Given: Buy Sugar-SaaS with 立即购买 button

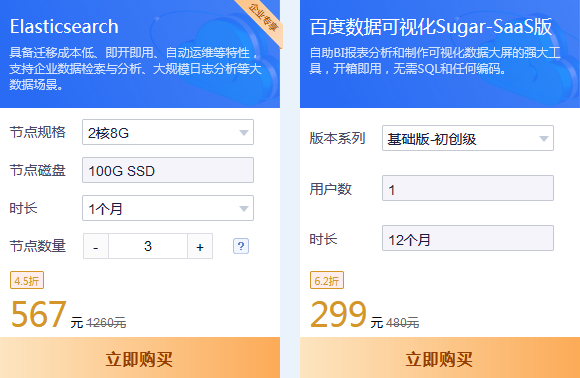Looking at the screenshot, I should click(440, 358).
